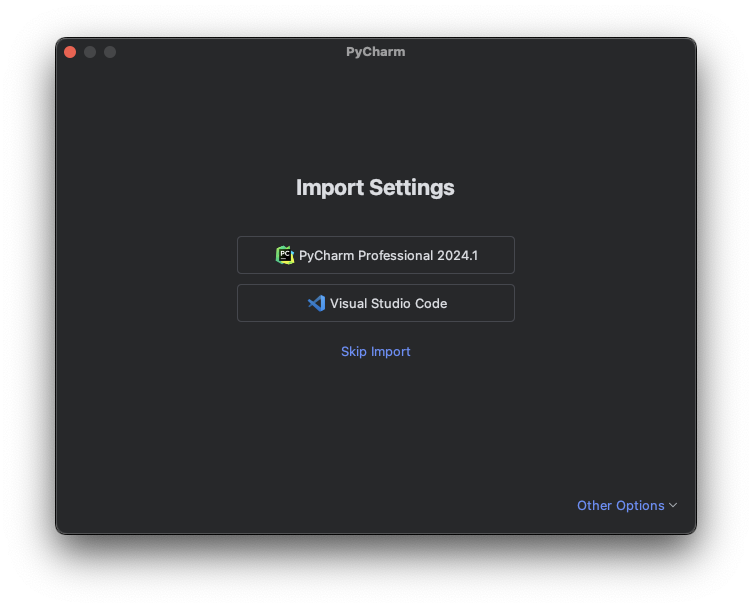Click the Visual Studio Code logo icon
The height and width of the screenshot is (608, 752).
317,303
